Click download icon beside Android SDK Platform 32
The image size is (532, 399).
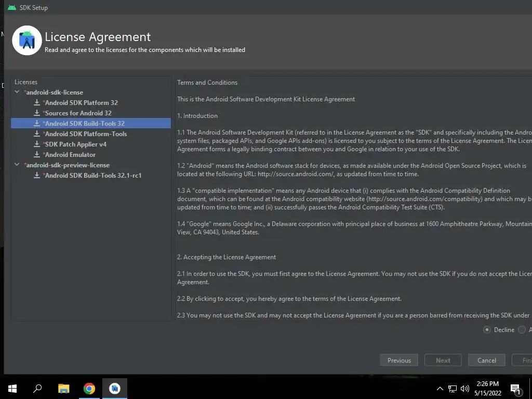point(37,102)
